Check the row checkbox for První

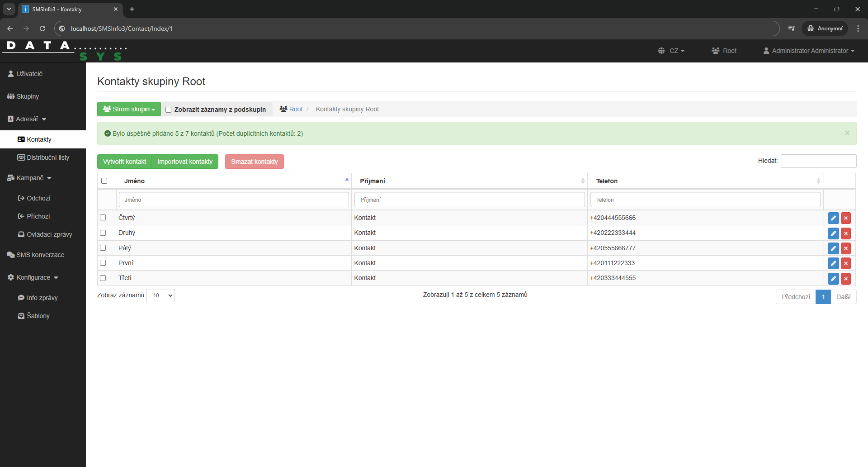tap(103, 263)
